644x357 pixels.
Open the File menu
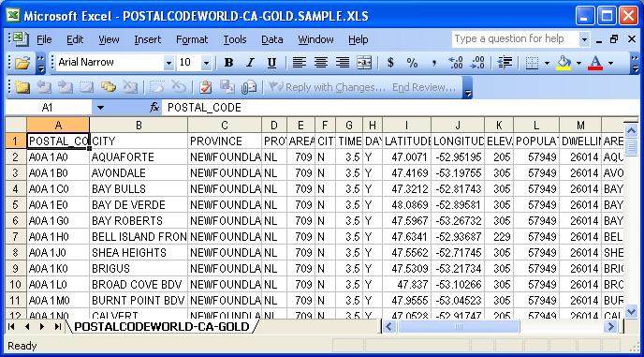(x=44, y=39)
